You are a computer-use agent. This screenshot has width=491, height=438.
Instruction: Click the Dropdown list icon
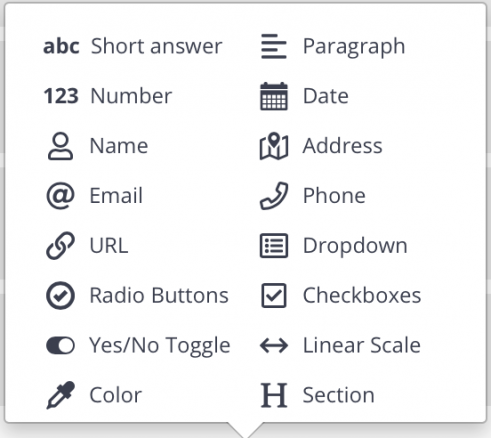pyautogui.click(x=274, y=246)
